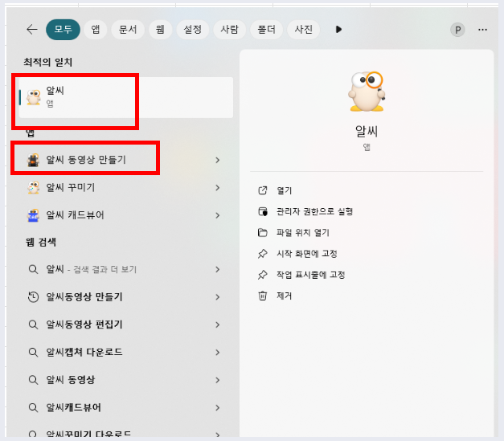Expand chevron for 알씨 동영상 web result
Screen dimensions: 504x441
[x=218, y=380]
